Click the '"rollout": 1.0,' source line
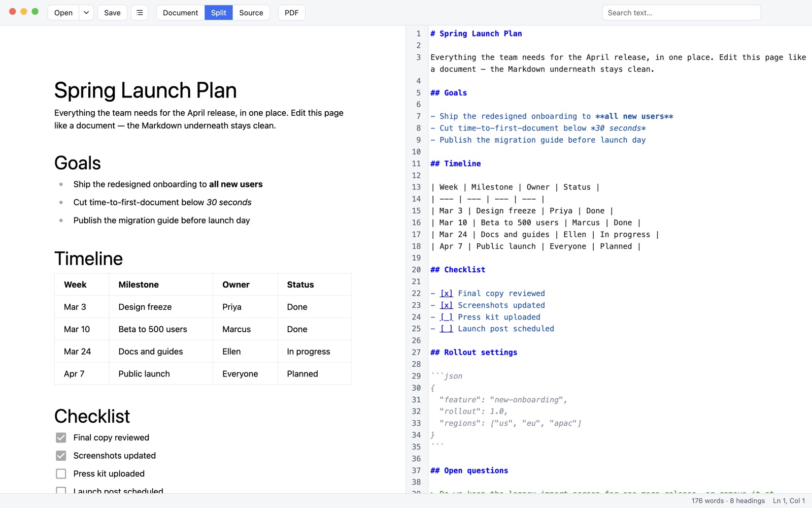 pyautogui.click(x=473, y=411)
